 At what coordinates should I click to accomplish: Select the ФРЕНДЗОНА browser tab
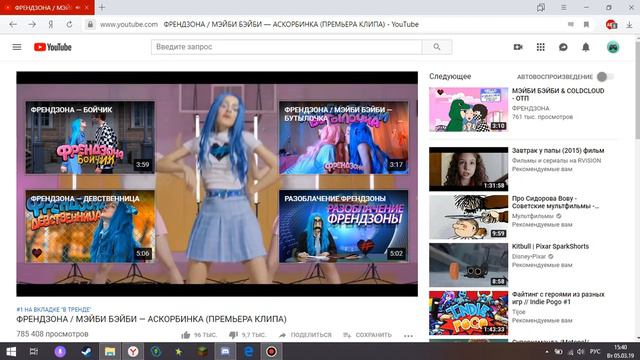(x=43, y=7)
